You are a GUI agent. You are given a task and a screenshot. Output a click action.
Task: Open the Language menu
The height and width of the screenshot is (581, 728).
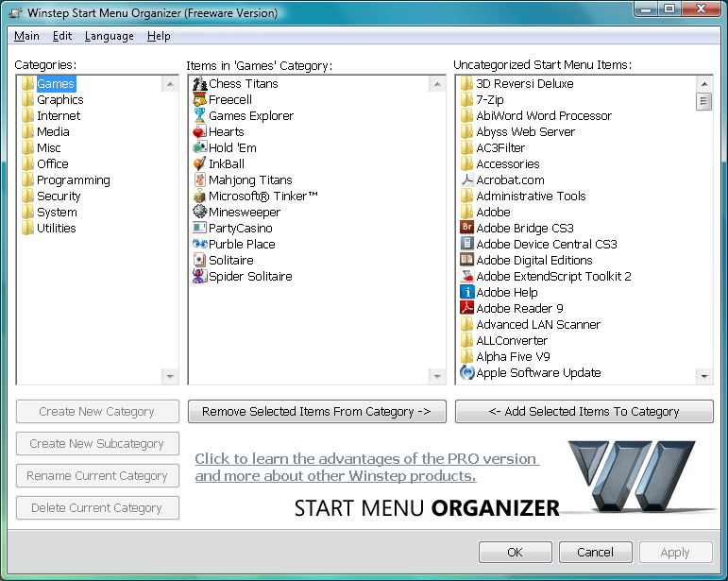[110, 36]
